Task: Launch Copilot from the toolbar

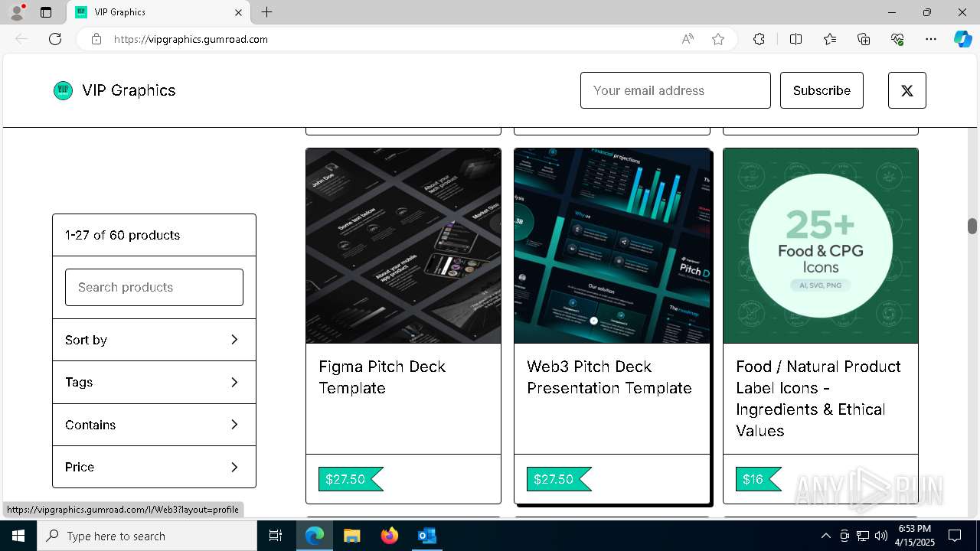Action: coord(962,39)
